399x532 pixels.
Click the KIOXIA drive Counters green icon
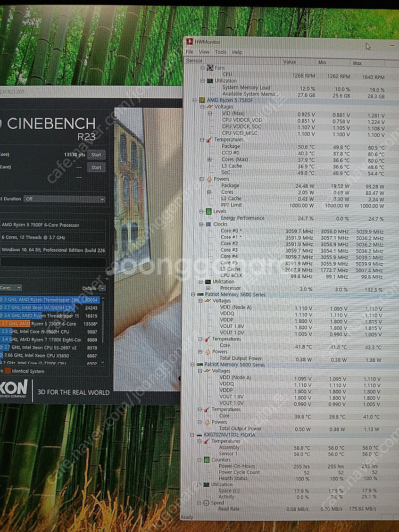click(206, 460)
